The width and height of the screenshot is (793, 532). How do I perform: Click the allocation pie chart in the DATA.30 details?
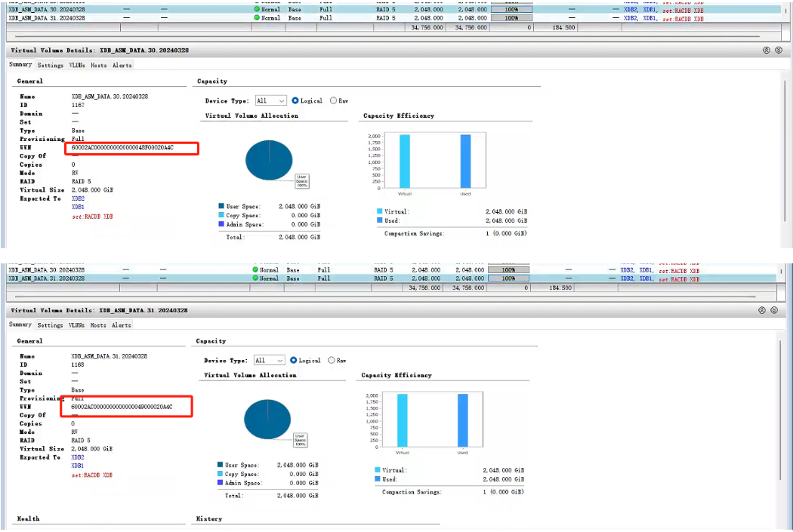coord(269,160)
